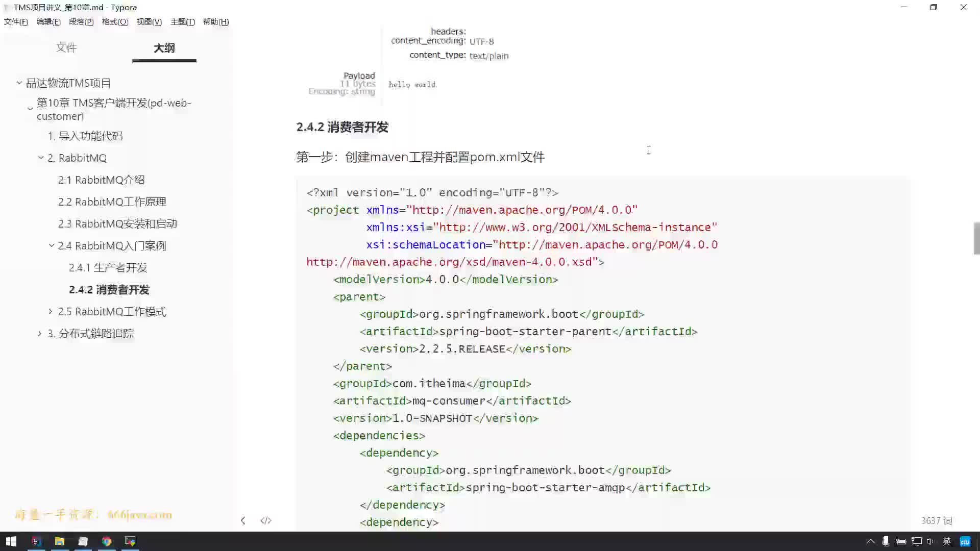
Task: Click the 2.4.2 消费者开发 document heading
Action: click(x=342, y=127)
